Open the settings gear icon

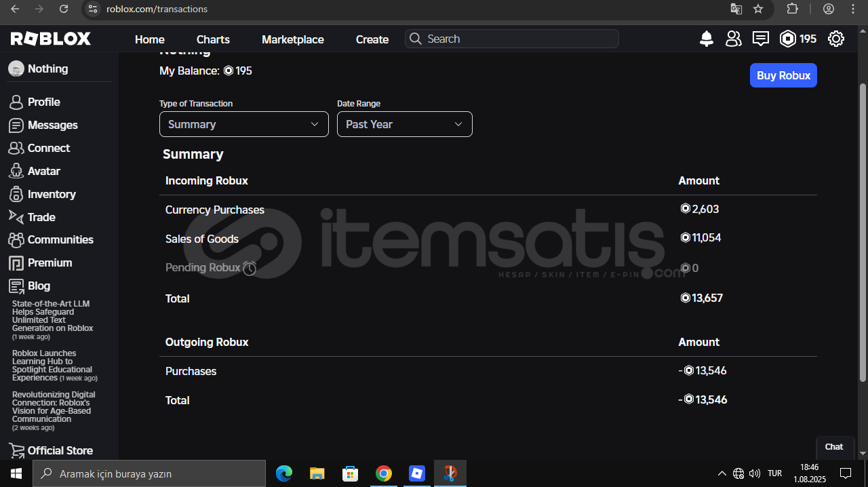click(836, 39)
